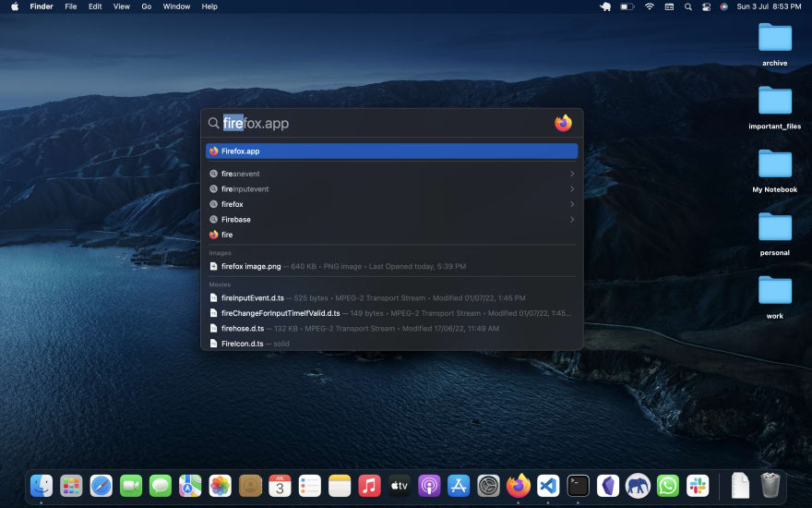The height and width of the screenshot is (508, 812).
Task: Expand the fireanevent suggestion chevron
Action: [572, 174]
